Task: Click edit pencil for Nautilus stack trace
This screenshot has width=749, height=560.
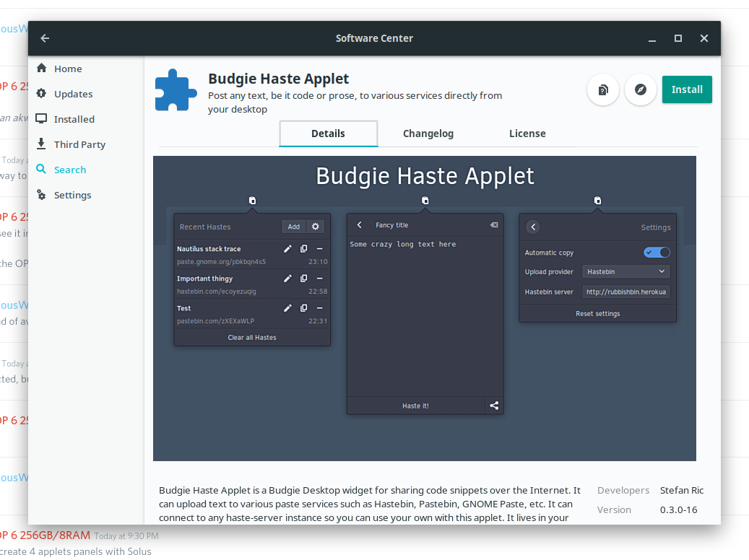Action: (x=287, y=249)
